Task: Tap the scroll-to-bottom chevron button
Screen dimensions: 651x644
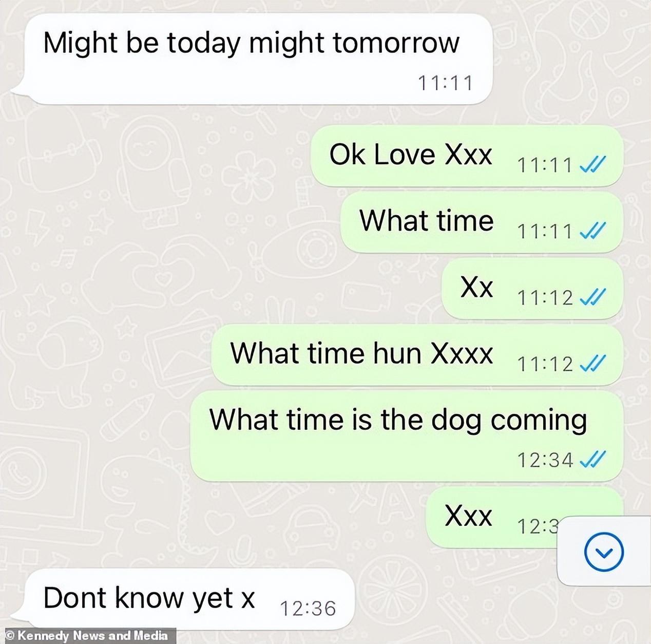Action: point(604,552)
